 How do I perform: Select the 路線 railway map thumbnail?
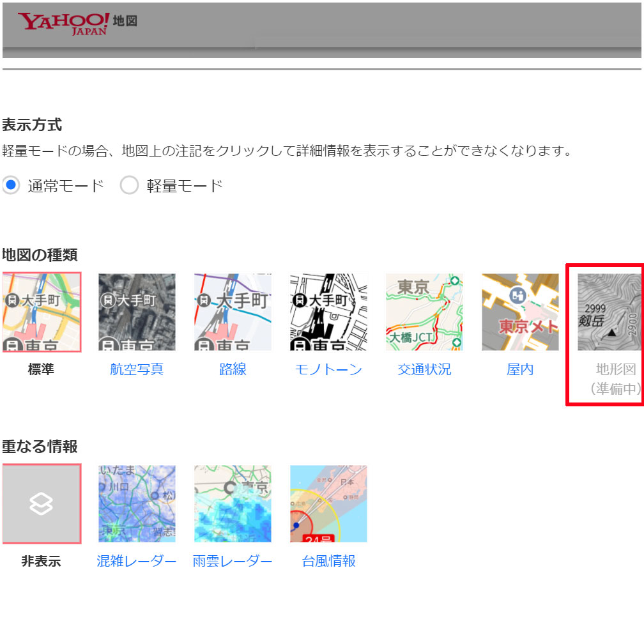tap(233, 312)
